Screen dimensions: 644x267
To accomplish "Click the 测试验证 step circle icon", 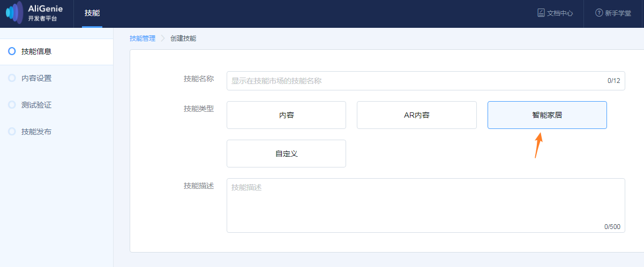I will (12, 105).
